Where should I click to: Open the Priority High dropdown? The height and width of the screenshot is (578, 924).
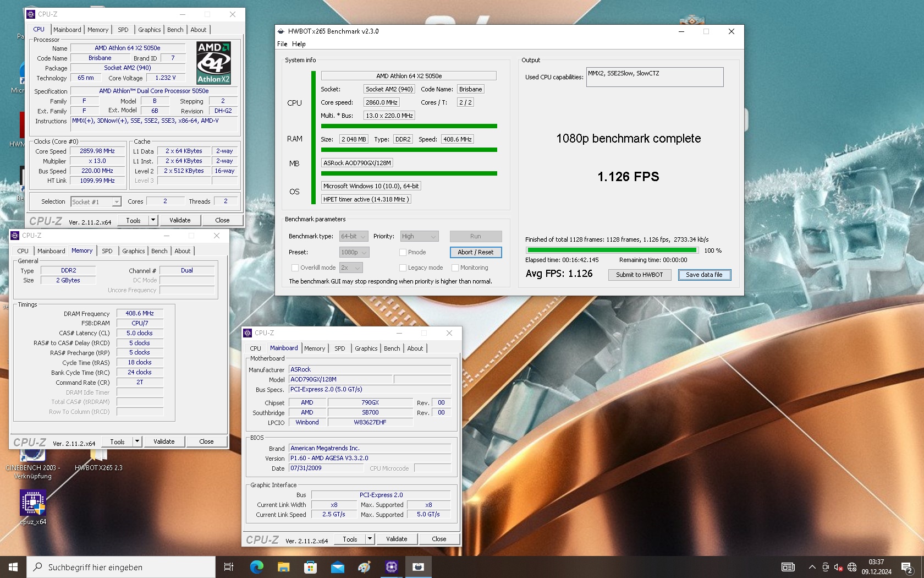pos(419,236)
